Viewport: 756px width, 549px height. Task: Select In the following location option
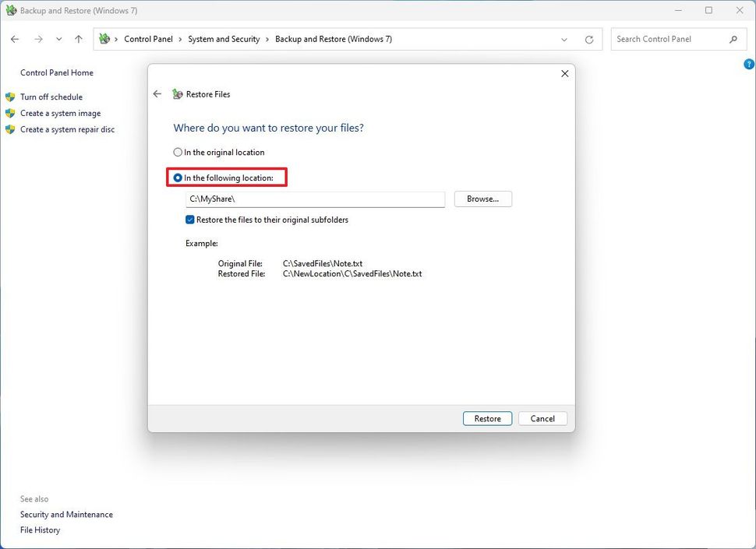pyautogui.click(x=178, y=177)
